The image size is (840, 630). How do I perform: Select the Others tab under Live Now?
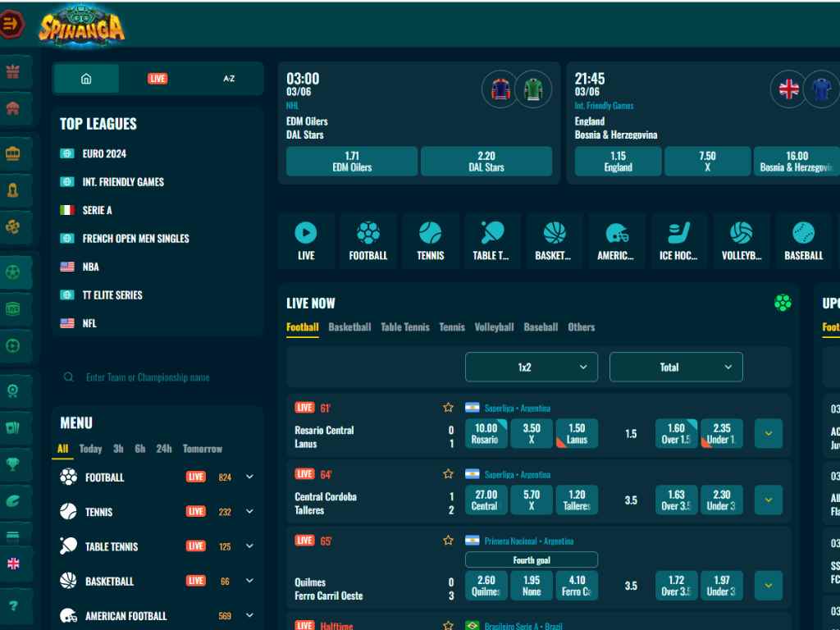coord(582,326)
